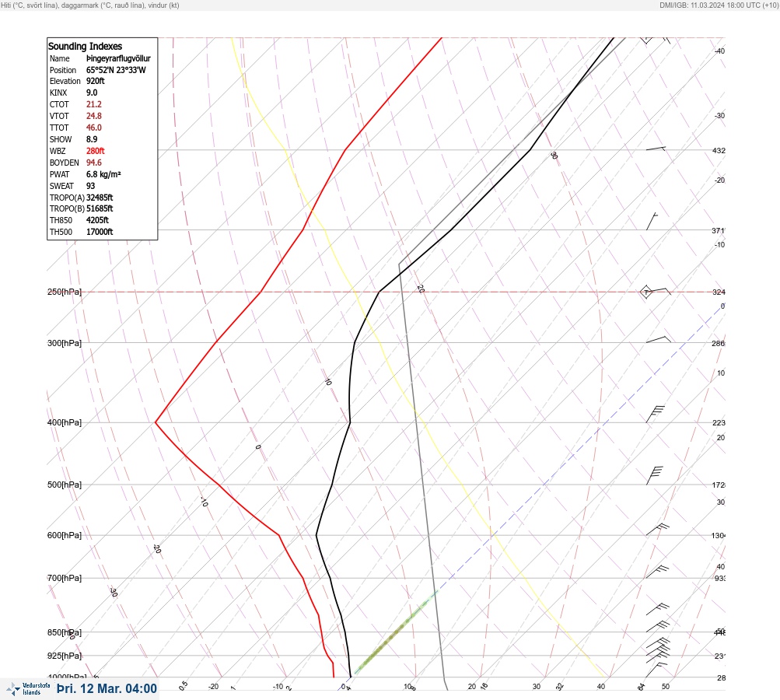Click the 300[hPa] pressure label

[65, 343]
